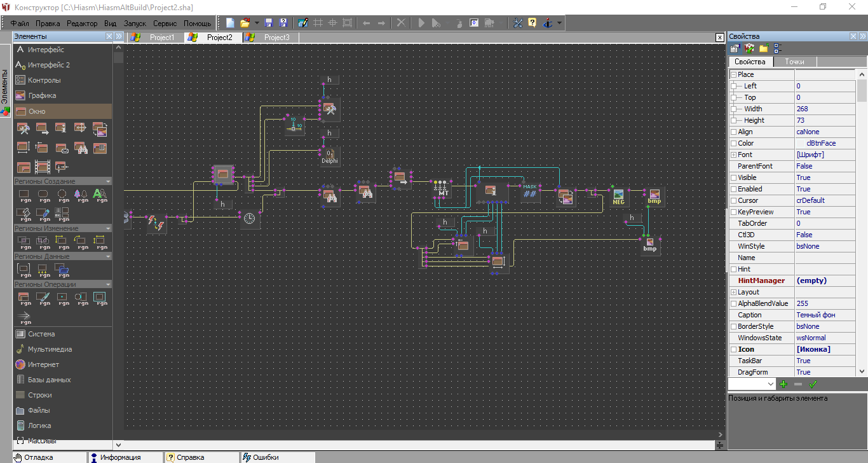
Task: Collapse the Регионы Создание group arrow
Action: point(108,181)
